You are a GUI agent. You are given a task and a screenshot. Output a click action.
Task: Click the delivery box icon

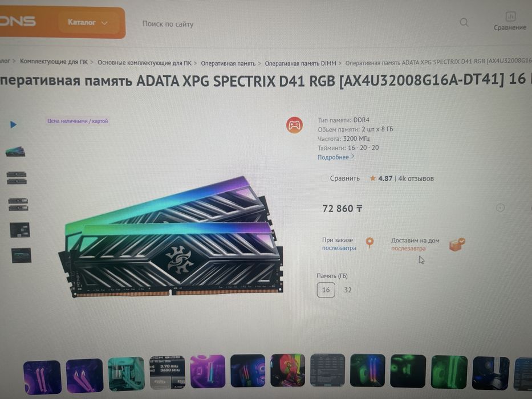457,245
